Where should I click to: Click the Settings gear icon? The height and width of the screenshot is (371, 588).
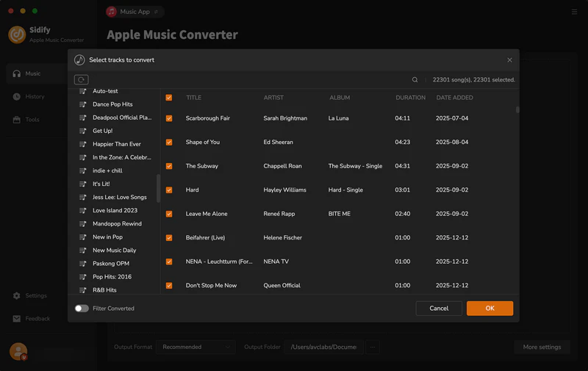[16, 295]
